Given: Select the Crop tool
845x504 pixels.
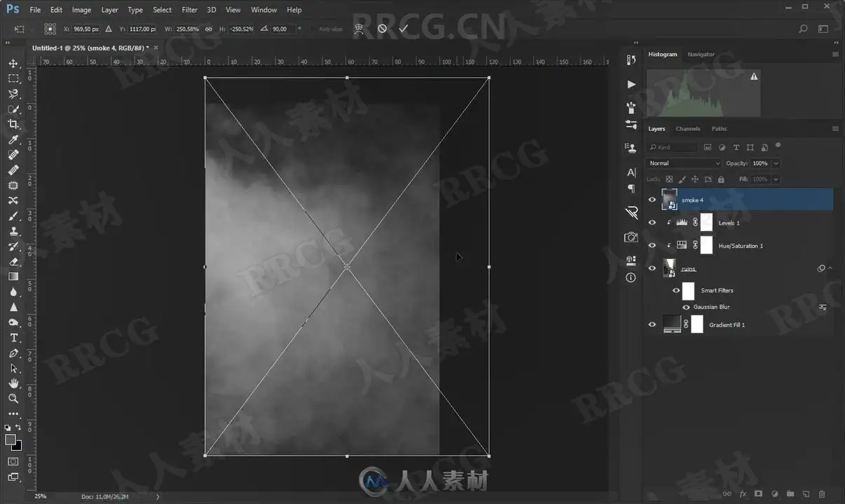Looking at the screenshot, I should tap(13, 125).
